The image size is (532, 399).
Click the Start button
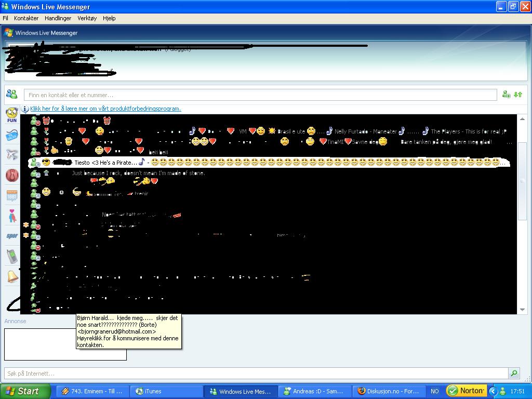pyautogui.click(x=25, y=391)
